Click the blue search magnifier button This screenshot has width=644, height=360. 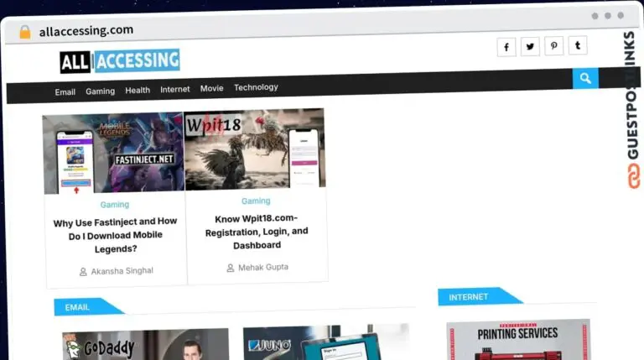(585, 79)
